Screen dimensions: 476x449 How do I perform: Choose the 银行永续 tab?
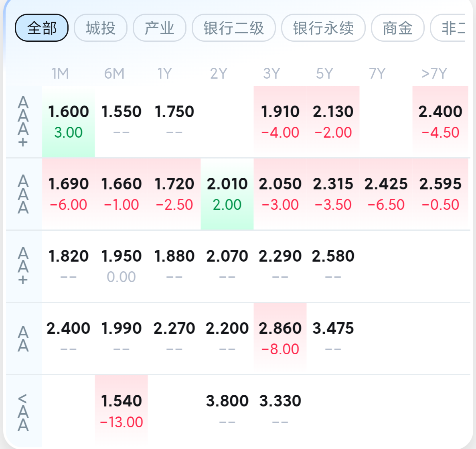[323, 28]
